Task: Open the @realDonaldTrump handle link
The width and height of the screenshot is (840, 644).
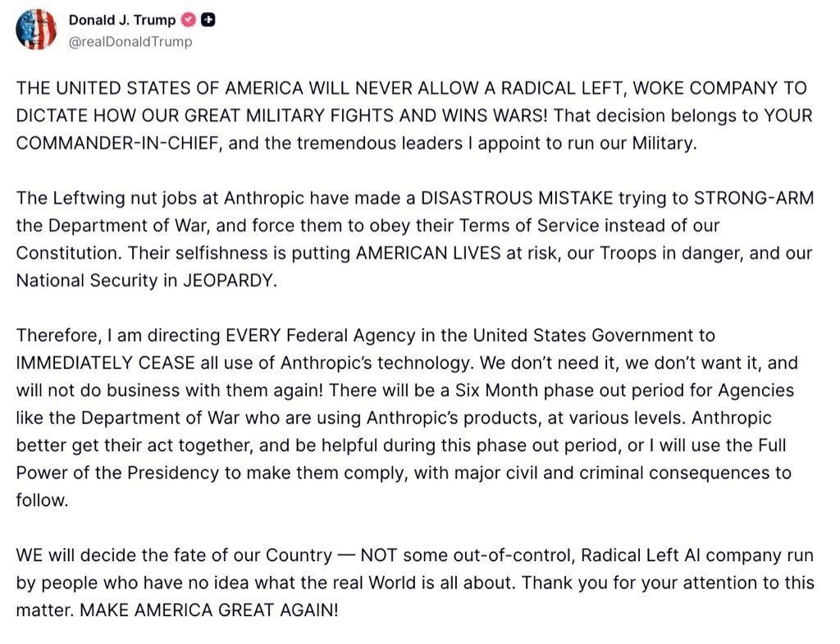Action: pos(130,41)
